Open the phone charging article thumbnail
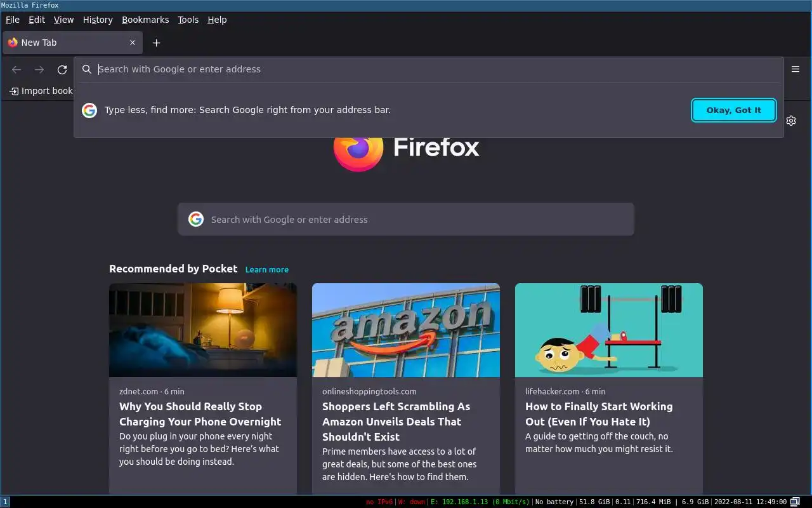812x508 pixels. pyautogui.click(x=203, y=330)
